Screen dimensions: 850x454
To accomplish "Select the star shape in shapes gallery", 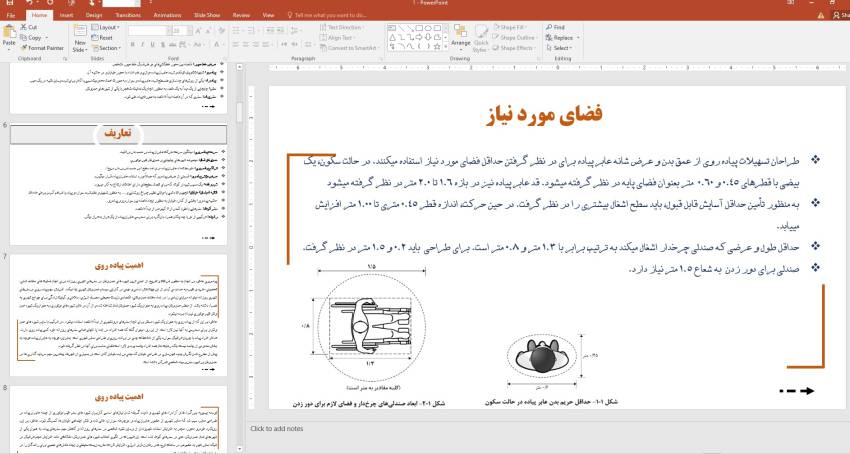I will [437, 47].
